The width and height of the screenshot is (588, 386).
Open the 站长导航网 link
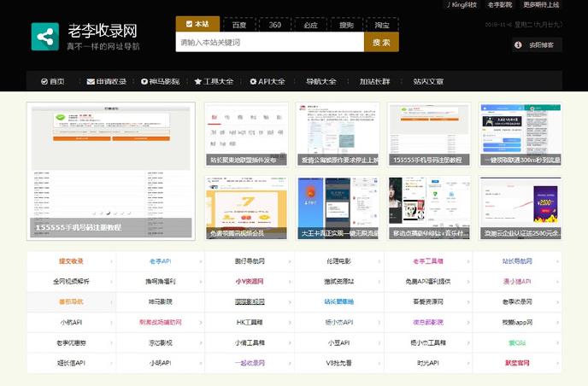pyautogui.click(x=518, y=261)
